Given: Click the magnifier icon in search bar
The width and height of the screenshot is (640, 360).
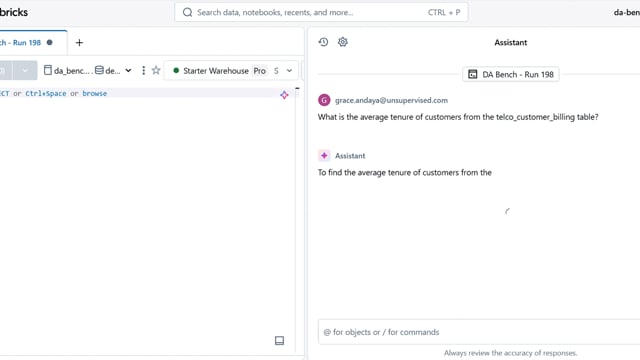Looking at the screenshot, I should coord(187,12).
